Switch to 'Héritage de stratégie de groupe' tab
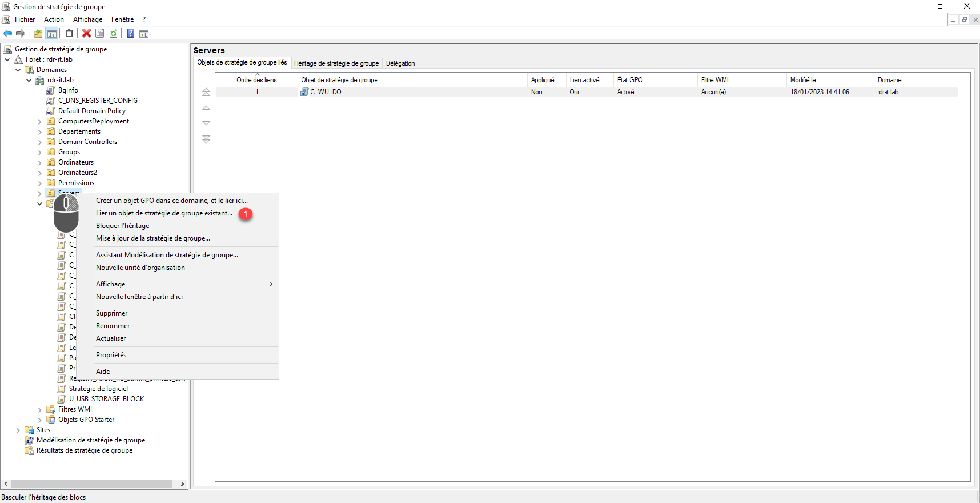 [336, 63]
